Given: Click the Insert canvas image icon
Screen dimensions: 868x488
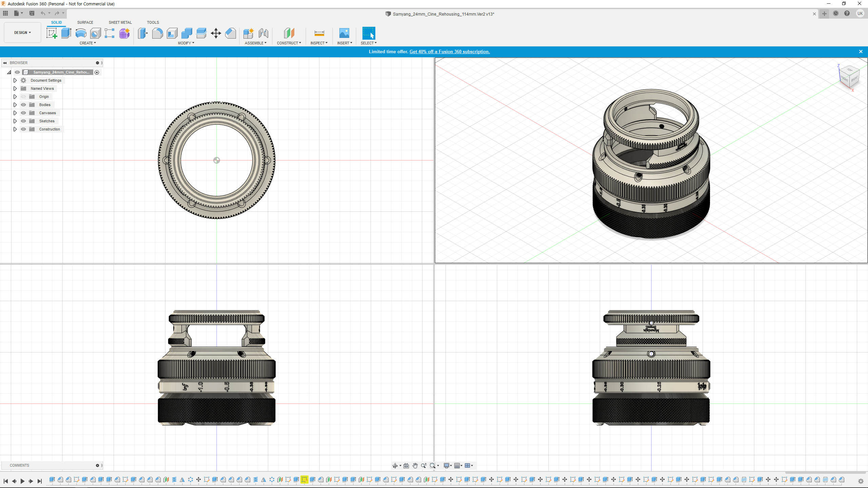Looking at the screenshot, I should coord(344,33).
